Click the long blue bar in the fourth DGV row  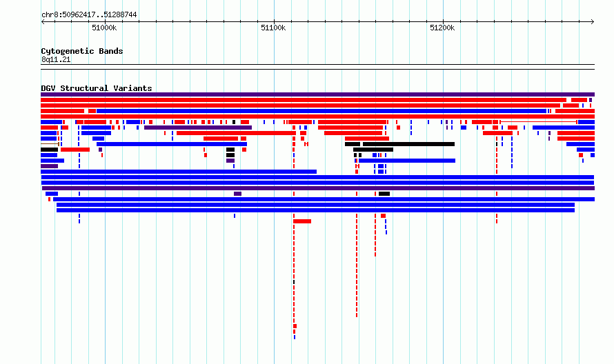tap(321, 111)
